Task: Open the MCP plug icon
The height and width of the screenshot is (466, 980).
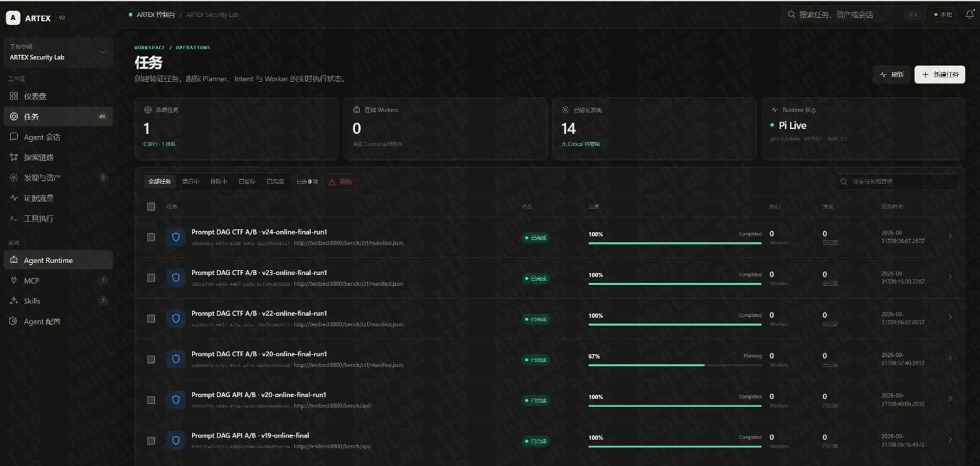Action: pos(13,280)
